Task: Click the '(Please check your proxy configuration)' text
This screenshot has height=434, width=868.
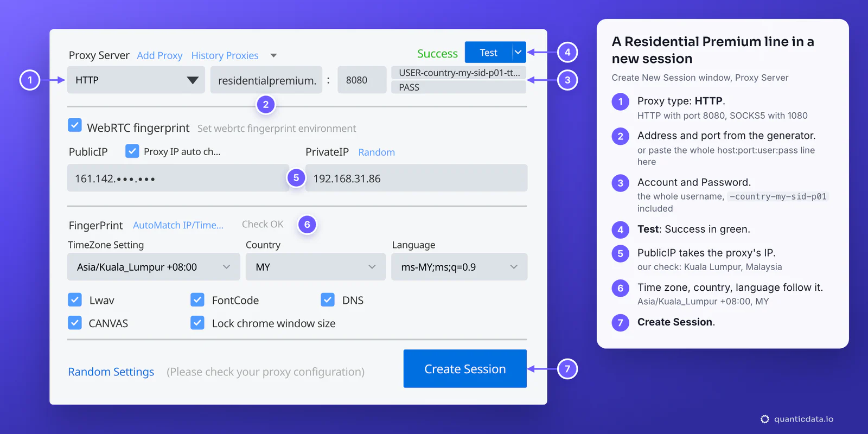Action: 265,372
